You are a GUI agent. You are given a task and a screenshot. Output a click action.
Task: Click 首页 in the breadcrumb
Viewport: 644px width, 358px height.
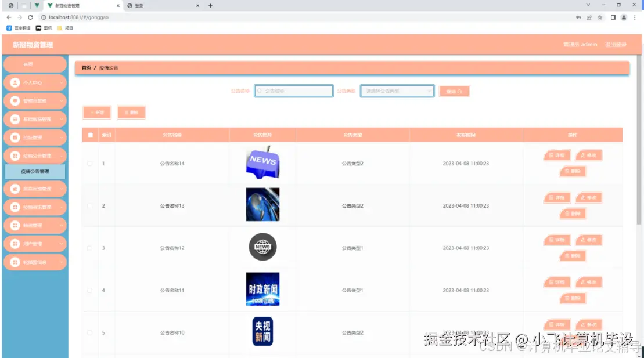click(x=87, y=68)
